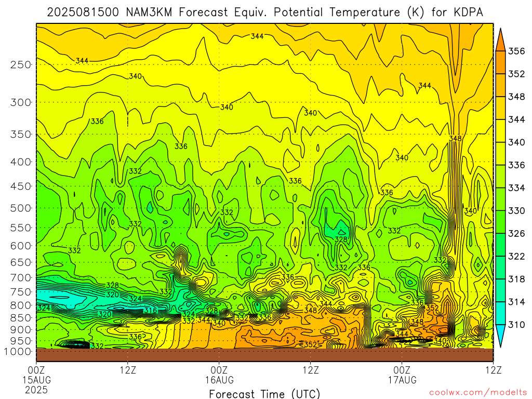The height and width of the screenshot is (399, 532).
Task: Click the 12Z label following 00Z 16AUG
Action: coord(311,369)
